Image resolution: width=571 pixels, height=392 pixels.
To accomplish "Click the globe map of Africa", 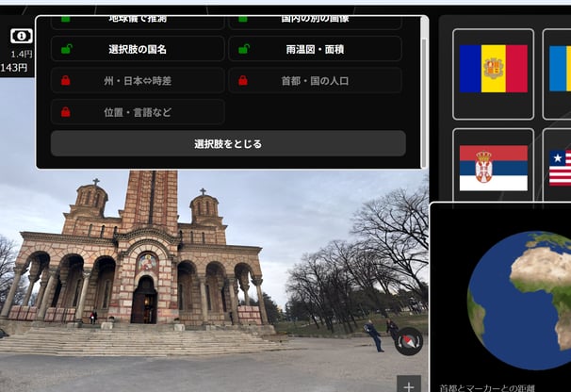I will click(x=521, y=301).
